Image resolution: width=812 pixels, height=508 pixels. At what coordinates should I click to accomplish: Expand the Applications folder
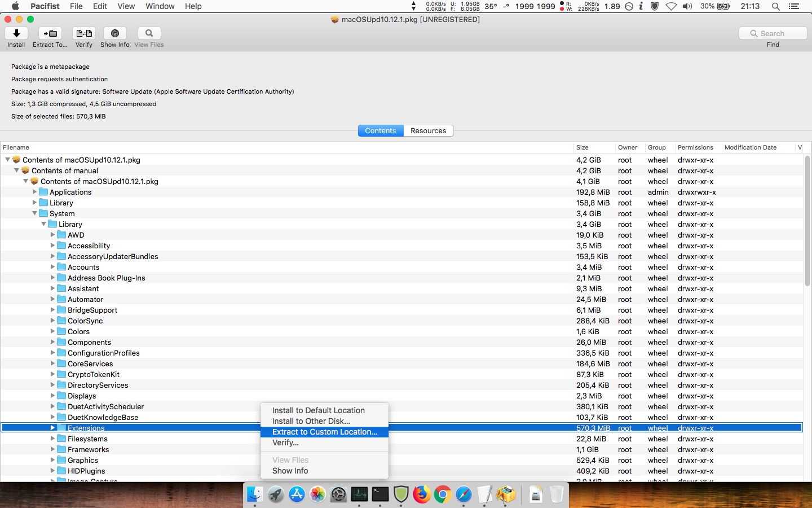click(34, 192)
